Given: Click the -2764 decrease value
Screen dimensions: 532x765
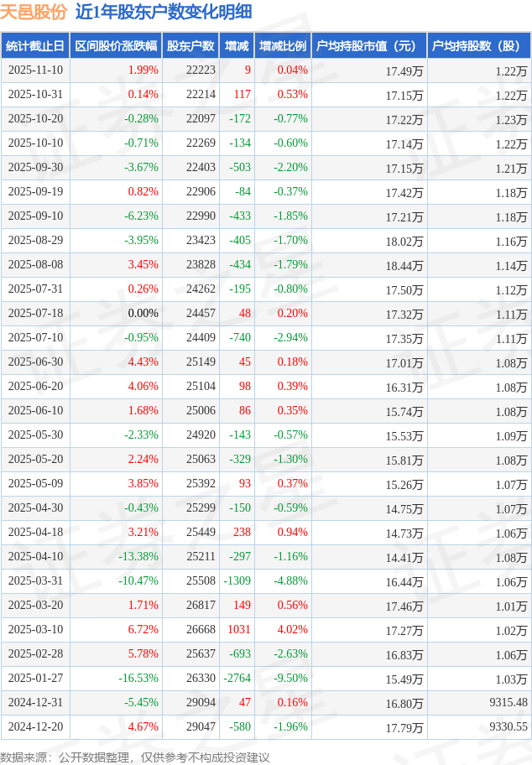Looking at the screenshot, I should (239, 679).
